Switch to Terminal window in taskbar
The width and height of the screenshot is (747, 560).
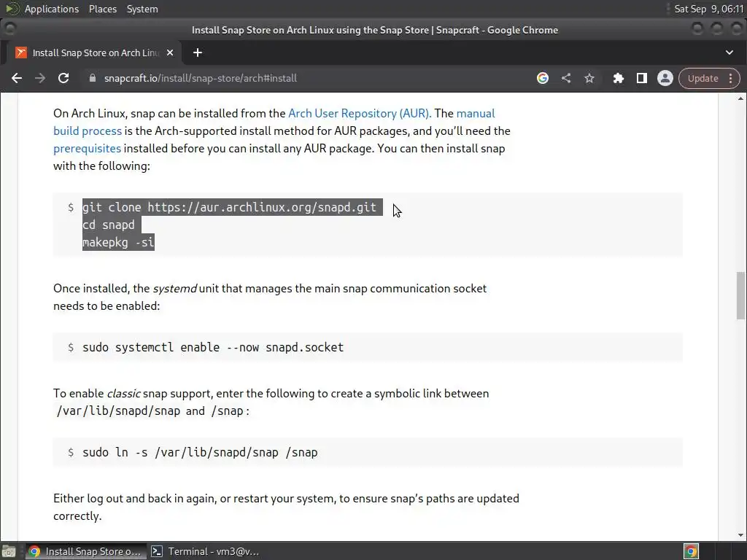205,551
